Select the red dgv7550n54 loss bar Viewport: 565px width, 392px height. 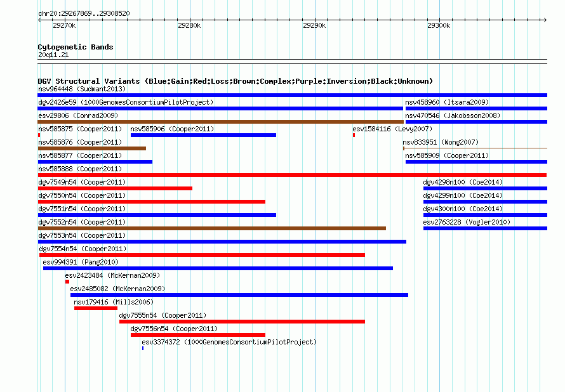pos(151,202)
